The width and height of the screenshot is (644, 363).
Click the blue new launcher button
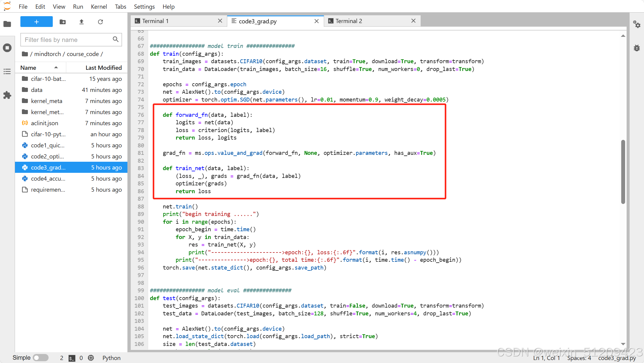(37, 22)
